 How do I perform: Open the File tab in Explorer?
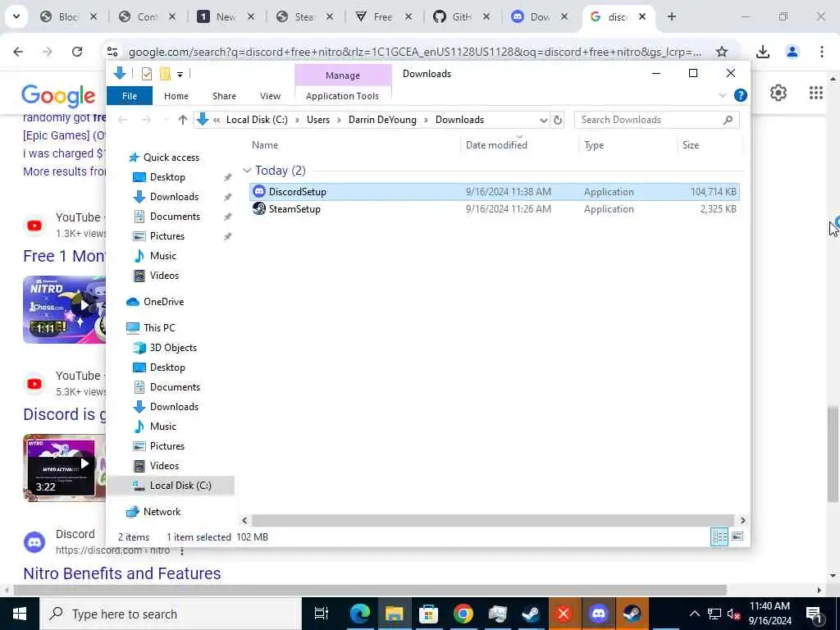130,96
